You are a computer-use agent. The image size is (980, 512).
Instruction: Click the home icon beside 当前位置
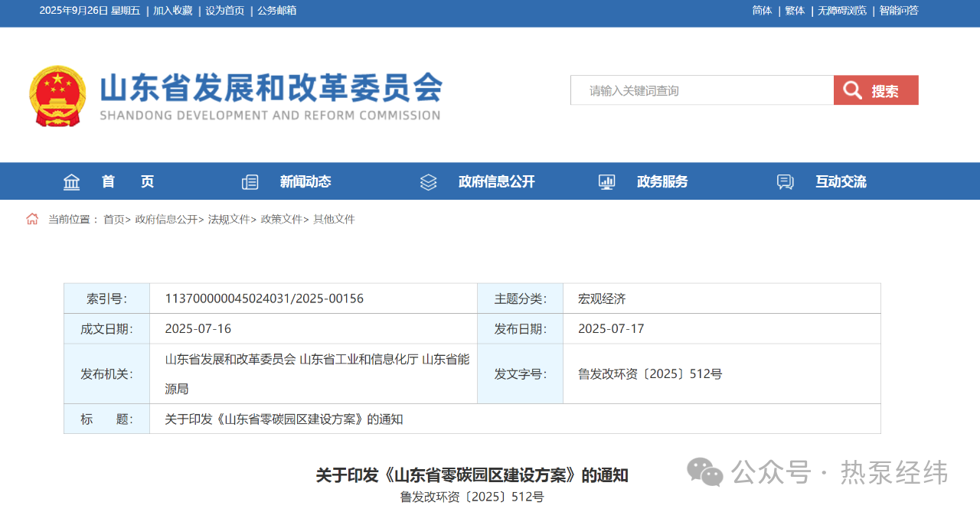pos(32,219)
